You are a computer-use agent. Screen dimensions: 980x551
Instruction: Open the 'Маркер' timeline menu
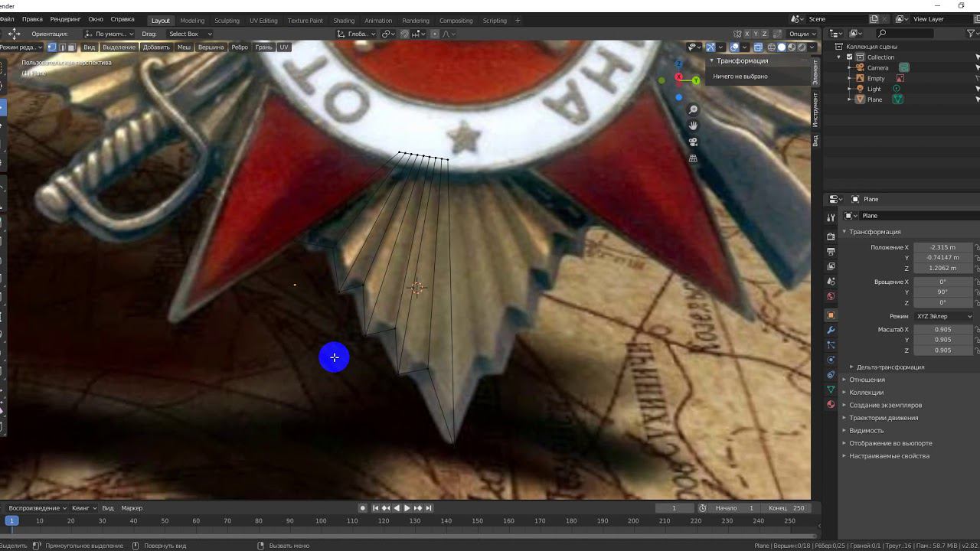132,508
